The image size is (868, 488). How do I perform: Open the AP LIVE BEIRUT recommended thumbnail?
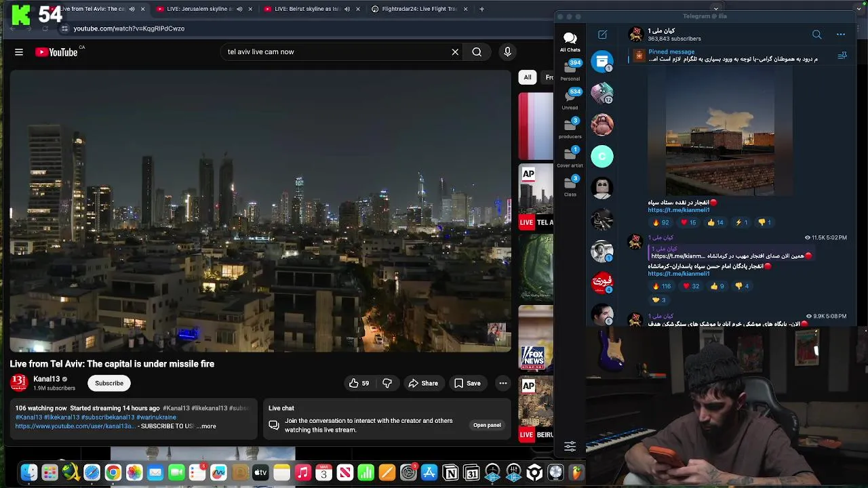coord(536,409)
